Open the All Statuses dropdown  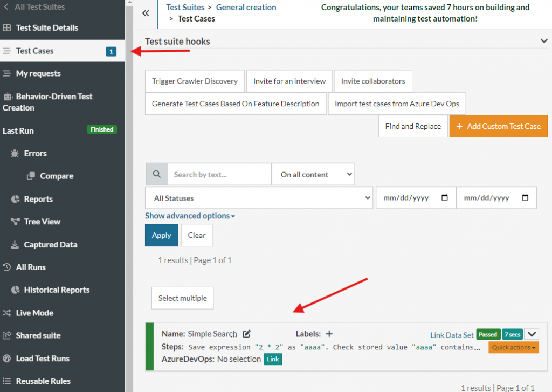tap(259, 198)
